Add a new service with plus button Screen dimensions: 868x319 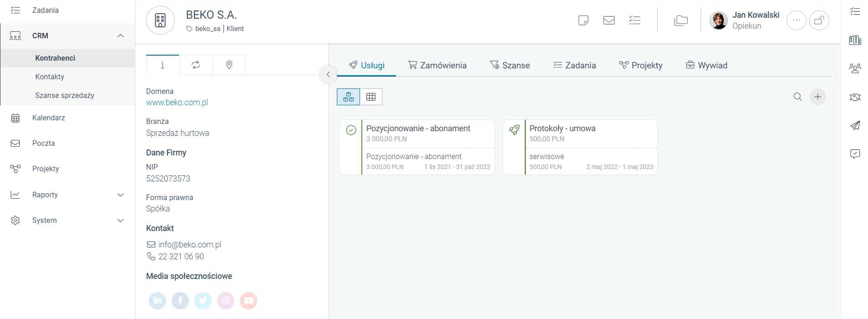click(x=818, y=97)
